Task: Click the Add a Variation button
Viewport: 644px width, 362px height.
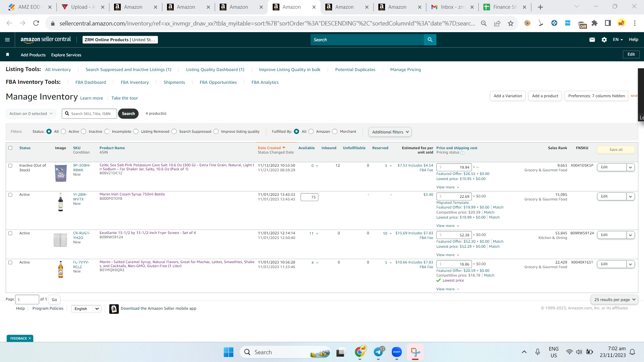Action: coord(508,96)
